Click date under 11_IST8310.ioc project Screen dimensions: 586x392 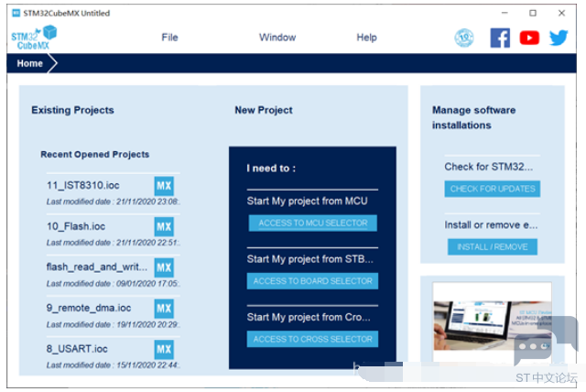click(x=114, y=201)
